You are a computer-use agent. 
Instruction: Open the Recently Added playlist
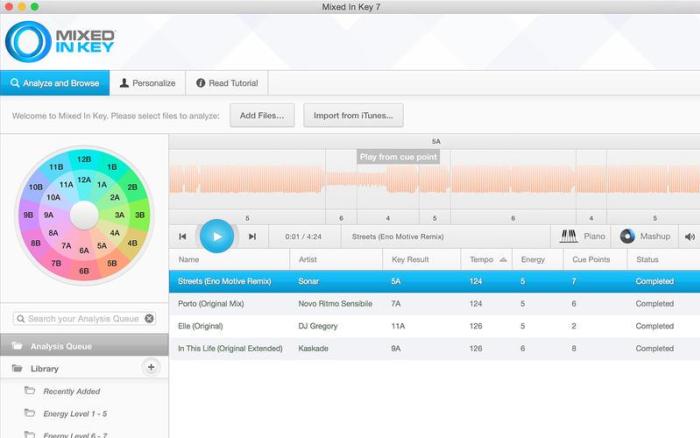click(71, 391)
